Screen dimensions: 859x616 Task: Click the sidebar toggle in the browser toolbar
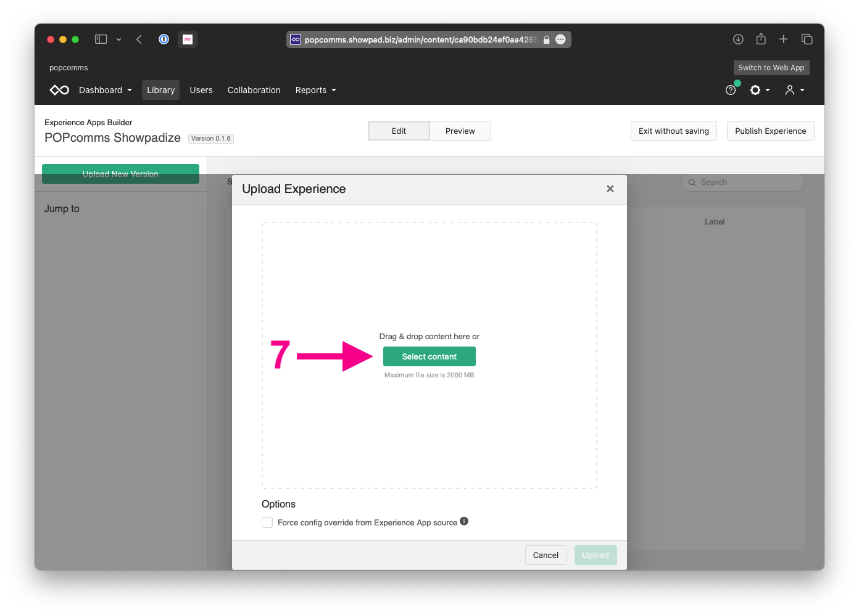coord(101,39)
